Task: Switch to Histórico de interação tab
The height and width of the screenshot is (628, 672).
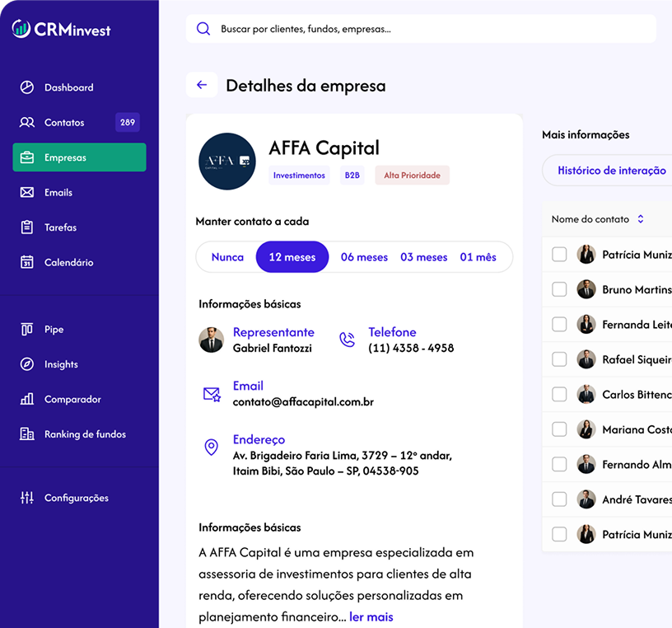Action: (611, 171)
